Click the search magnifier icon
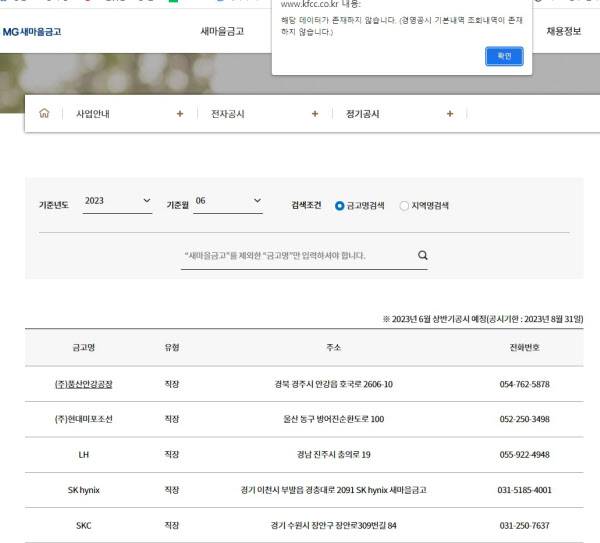600x543 pixels. 422,256
